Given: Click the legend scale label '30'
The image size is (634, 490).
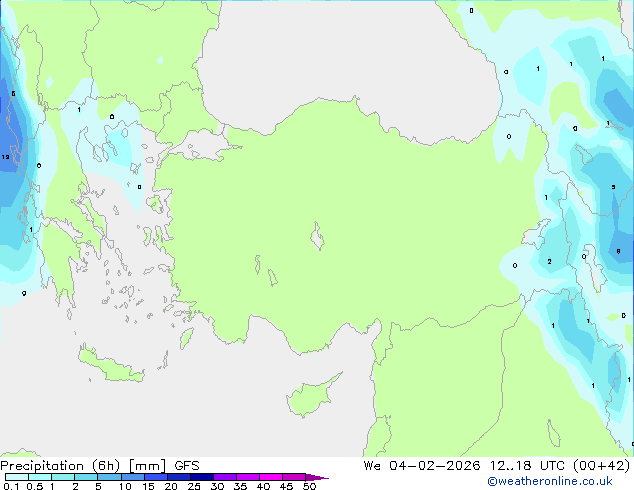Looking at the screenshot, I should coord(217,486).
